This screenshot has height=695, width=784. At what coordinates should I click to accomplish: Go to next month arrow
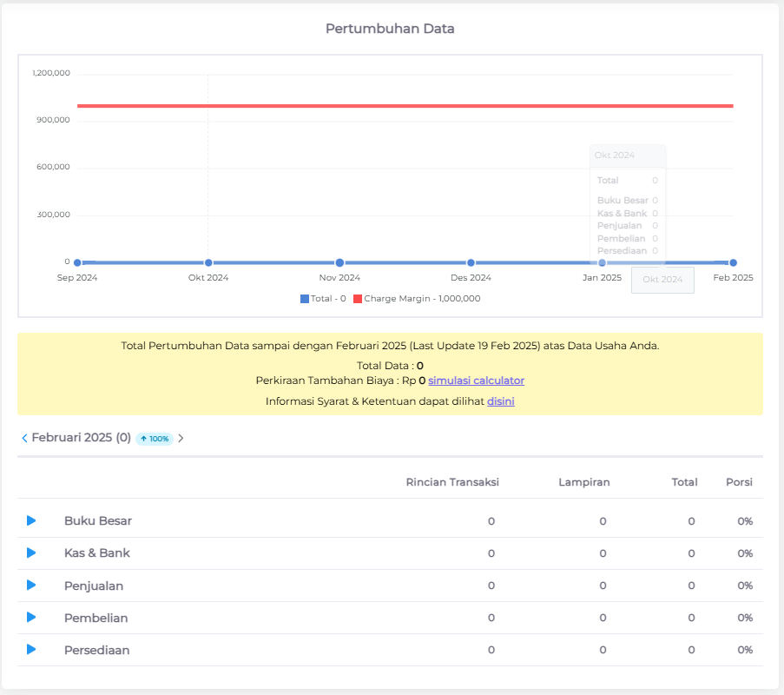pyautogui.click(x=181, y=438)
